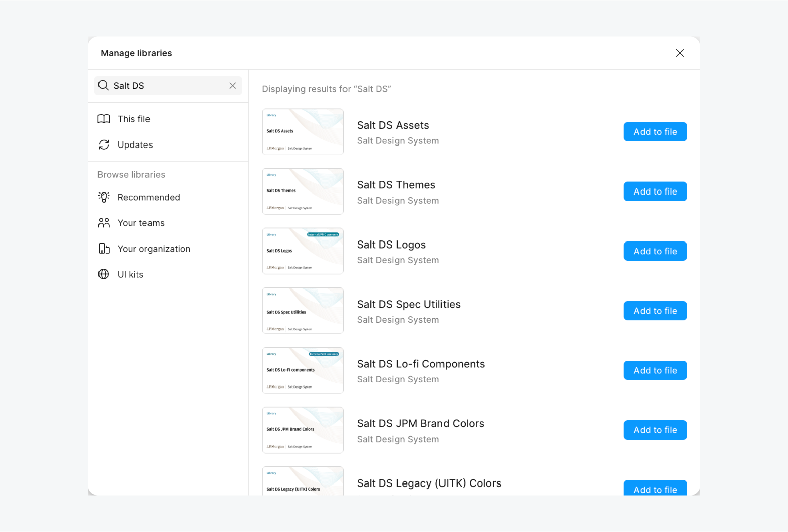
Task: Clear the search field with the X icon
Action: 233,86
